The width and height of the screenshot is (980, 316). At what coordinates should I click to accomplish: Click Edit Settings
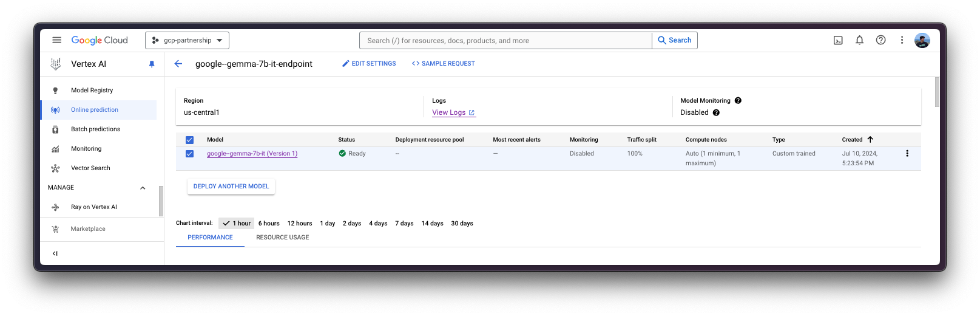[369, 64]
